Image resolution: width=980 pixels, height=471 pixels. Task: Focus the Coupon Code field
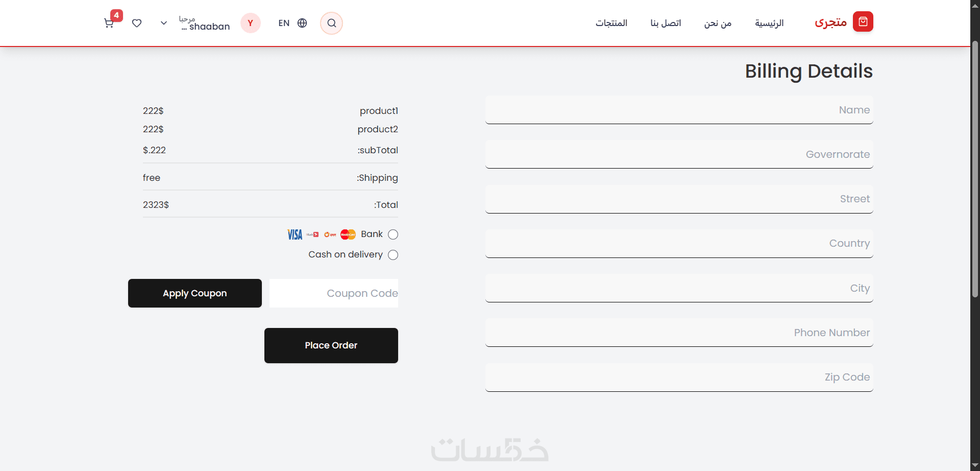pos(334,293)
